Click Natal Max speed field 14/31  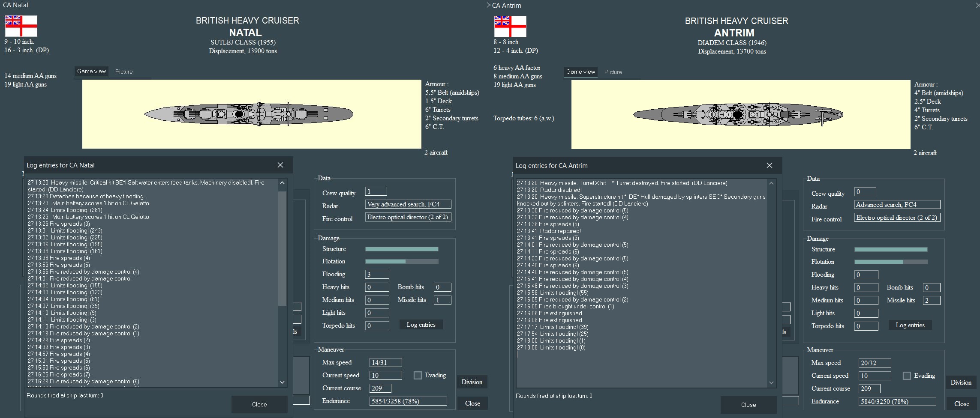[386, 362]
